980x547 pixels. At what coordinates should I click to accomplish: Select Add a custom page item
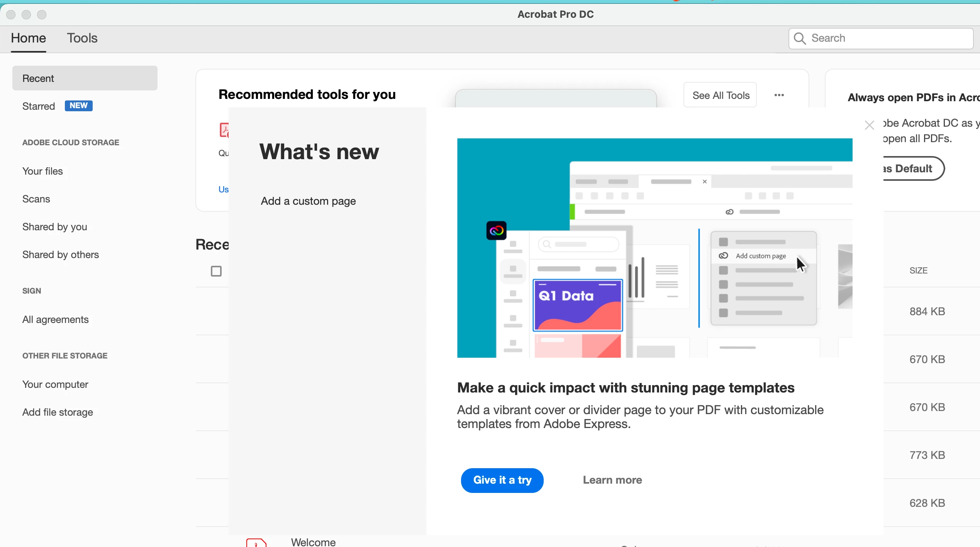pos(308,201)
